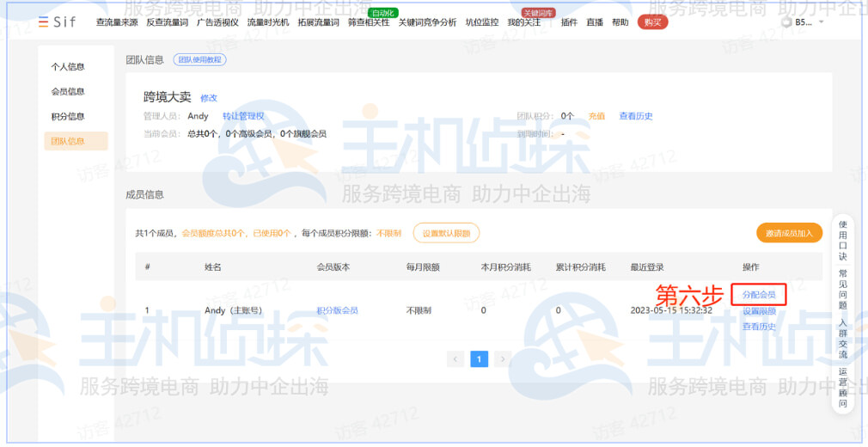This screenshot has height=447, width=868.
Task: Select 团队信息 in the sidebar
Action: coord(76,141)
